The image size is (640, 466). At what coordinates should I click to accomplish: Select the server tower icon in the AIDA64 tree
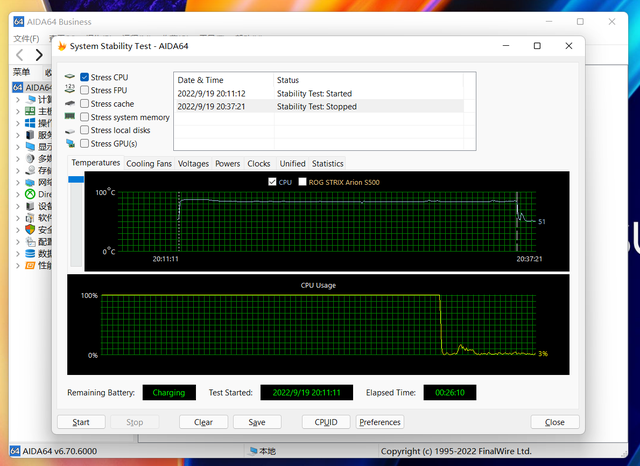coord(30,135)
